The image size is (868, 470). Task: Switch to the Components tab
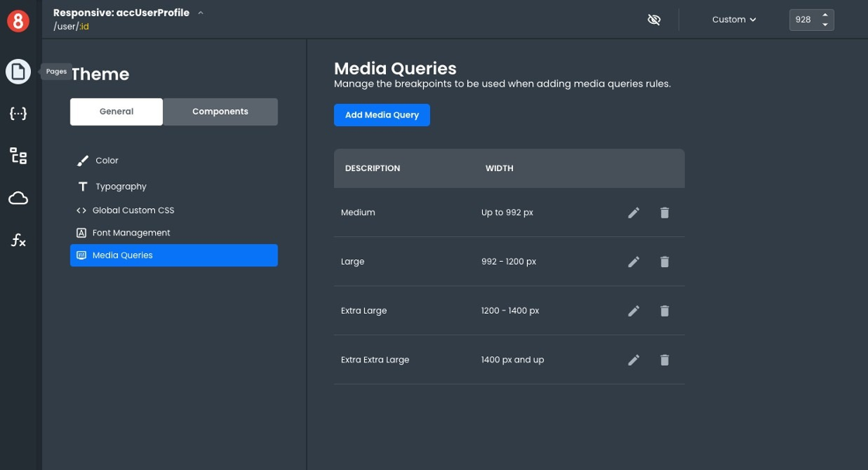coord(220,111)
